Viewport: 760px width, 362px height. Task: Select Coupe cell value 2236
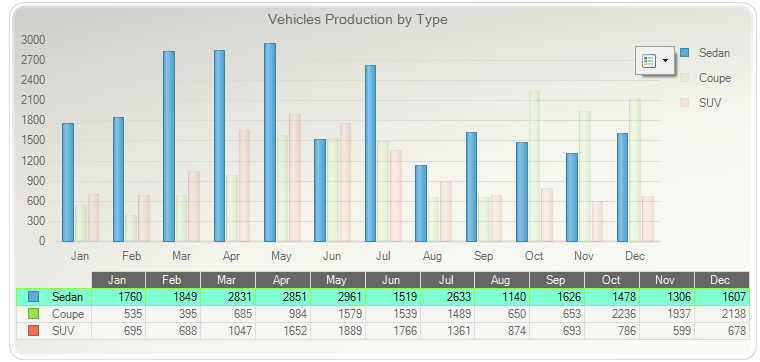pos(612,314)
